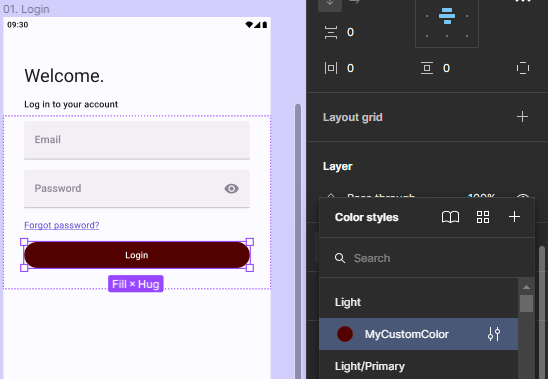548x379 pixels.
Task: Click the vertical gap between items icon
Action: coord(331,33)
